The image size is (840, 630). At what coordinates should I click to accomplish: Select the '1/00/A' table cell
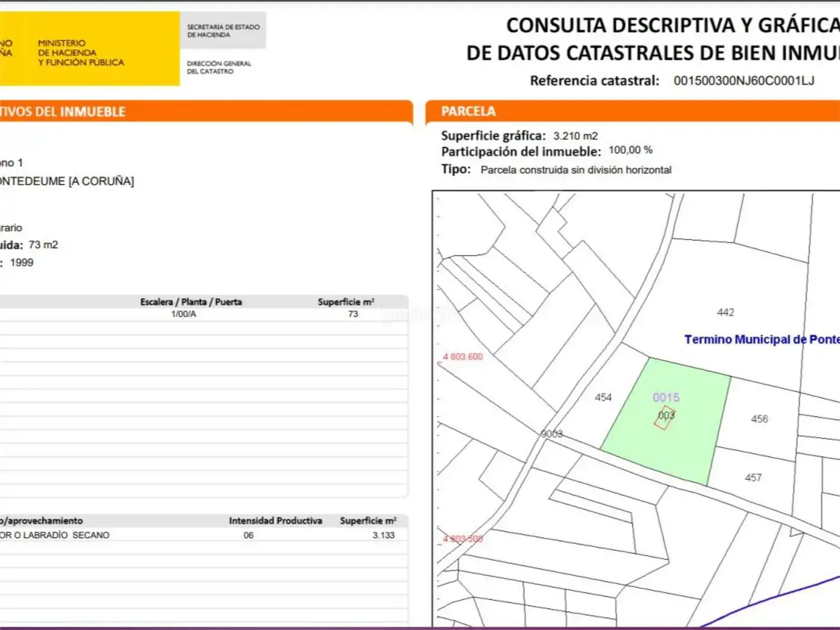[x=184, y=314]
